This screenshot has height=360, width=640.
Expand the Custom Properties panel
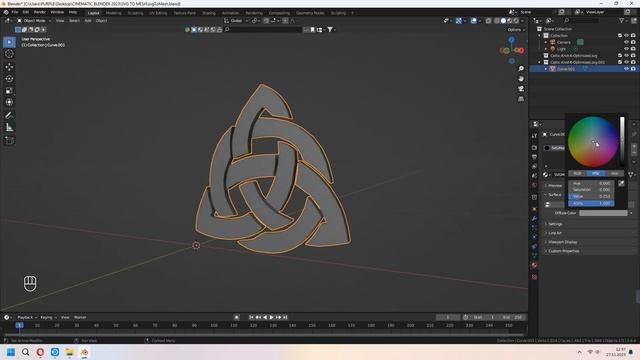(x=563, y=251)
